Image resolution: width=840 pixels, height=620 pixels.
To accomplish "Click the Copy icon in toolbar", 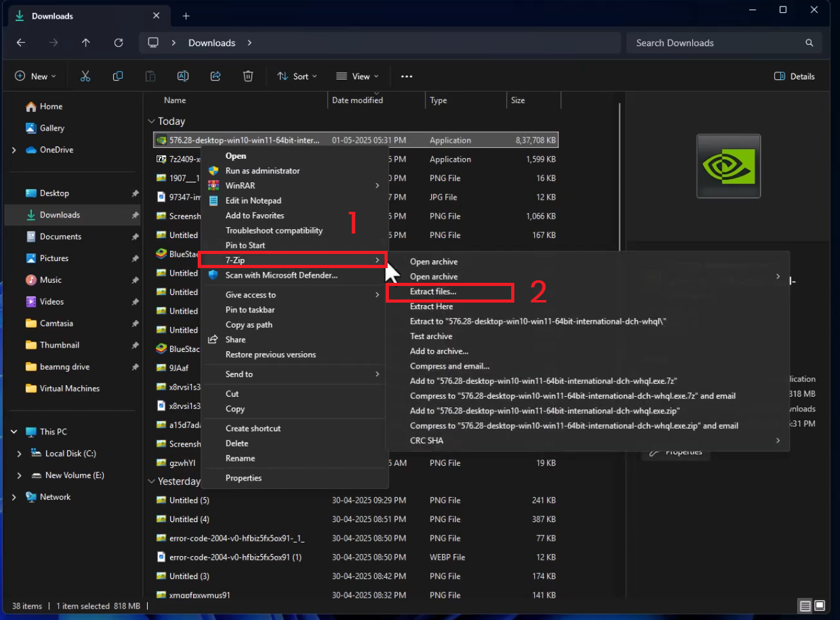I will coord(118,76).
